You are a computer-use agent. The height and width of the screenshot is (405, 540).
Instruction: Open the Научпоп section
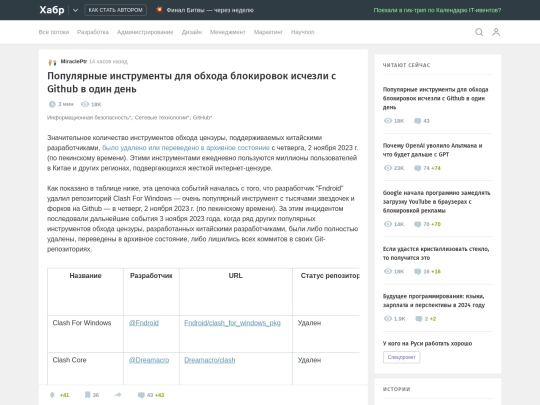point(302,32)
